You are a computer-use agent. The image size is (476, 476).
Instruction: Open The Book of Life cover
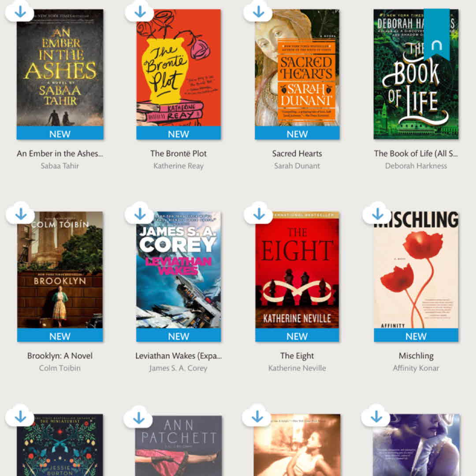[416, 74]
